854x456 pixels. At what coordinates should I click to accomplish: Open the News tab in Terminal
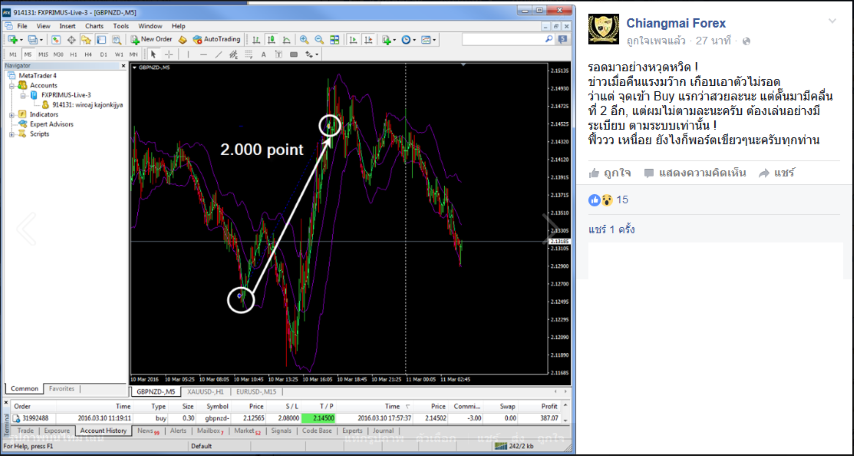tap(148, 430)
